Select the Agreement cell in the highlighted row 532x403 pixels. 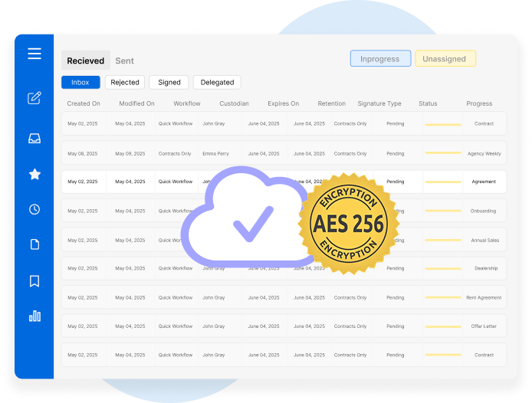(484, 182)
